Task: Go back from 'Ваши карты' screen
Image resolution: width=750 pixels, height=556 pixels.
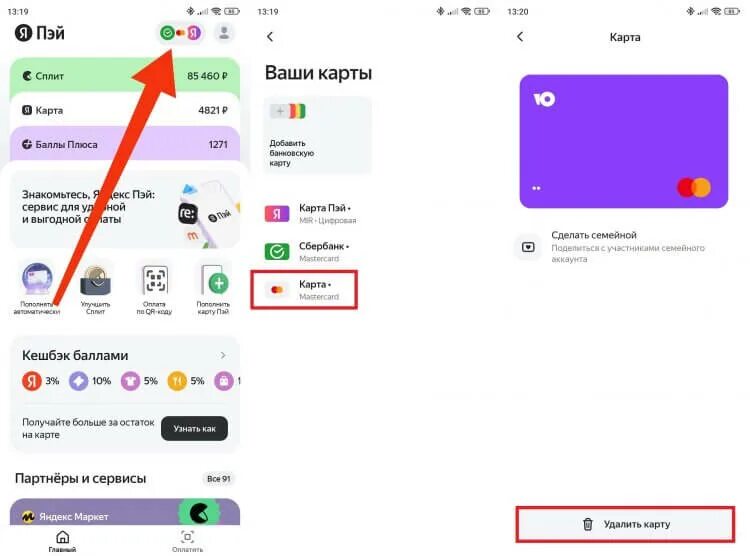Action: 270,37
